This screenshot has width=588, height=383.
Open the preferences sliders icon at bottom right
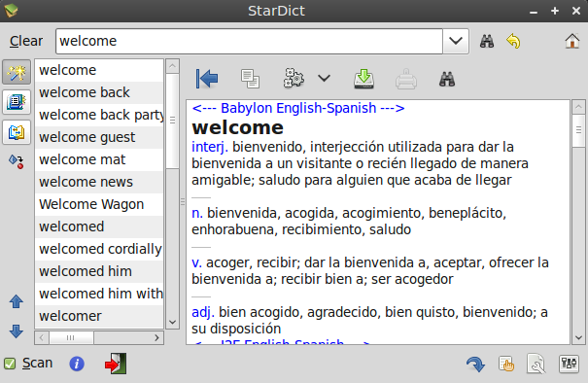point(569,364)
